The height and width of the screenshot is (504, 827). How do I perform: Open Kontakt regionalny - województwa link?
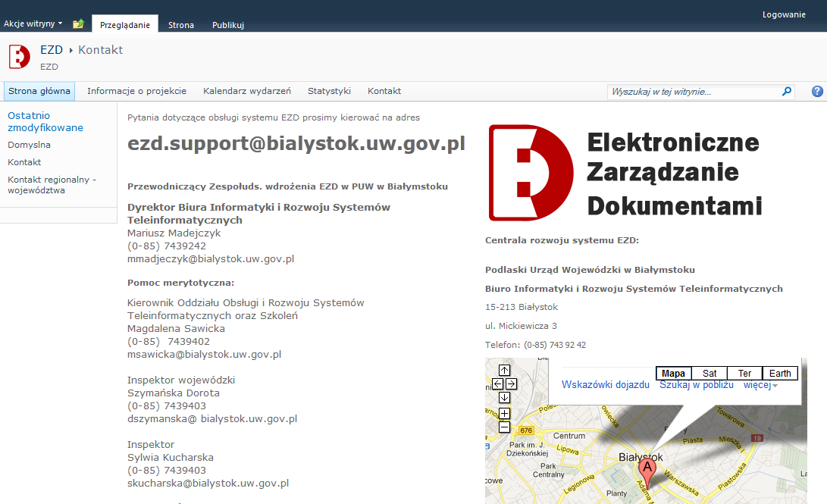pos(52,185)
